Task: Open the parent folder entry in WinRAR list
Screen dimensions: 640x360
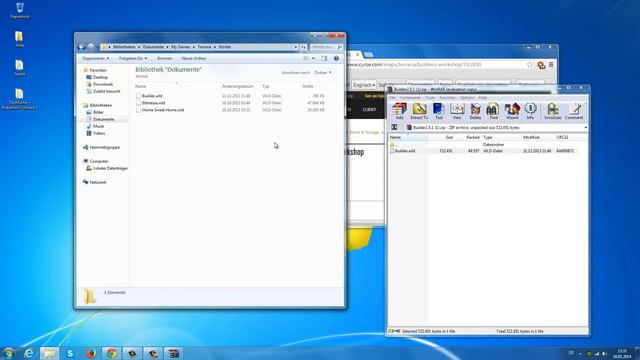Action: (x=393, y=144)
